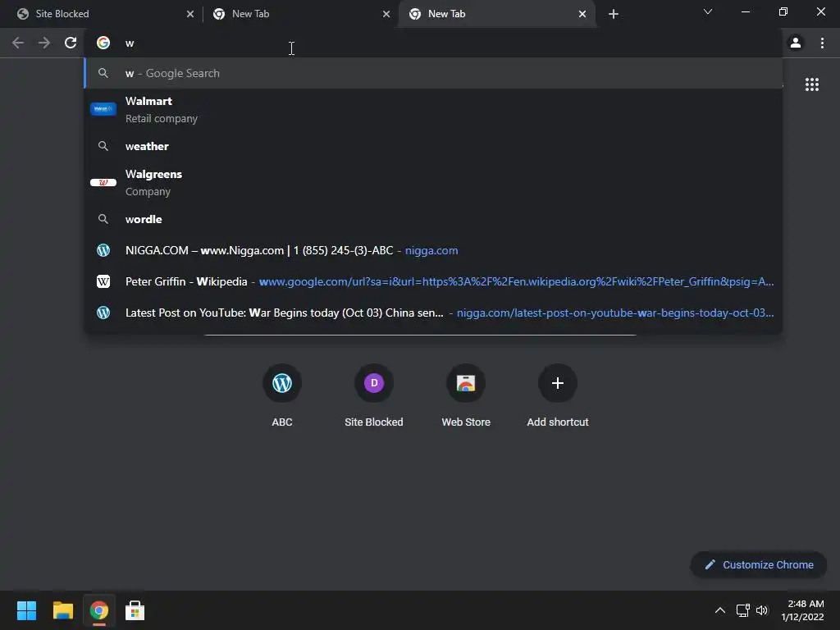The width and height of the screenshot is (840, 630).
Task: Click the magnifier icon beside wordle
Action: point(103,219)
